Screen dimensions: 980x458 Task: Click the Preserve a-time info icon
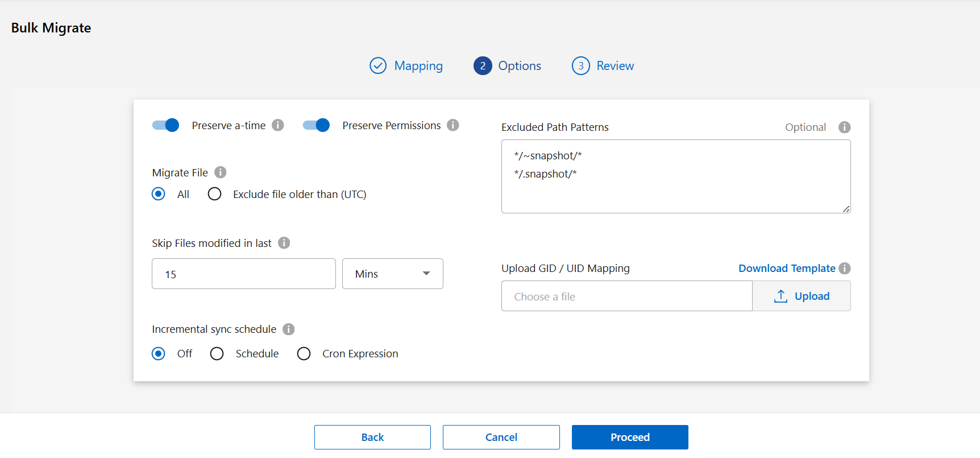point(278,125)
